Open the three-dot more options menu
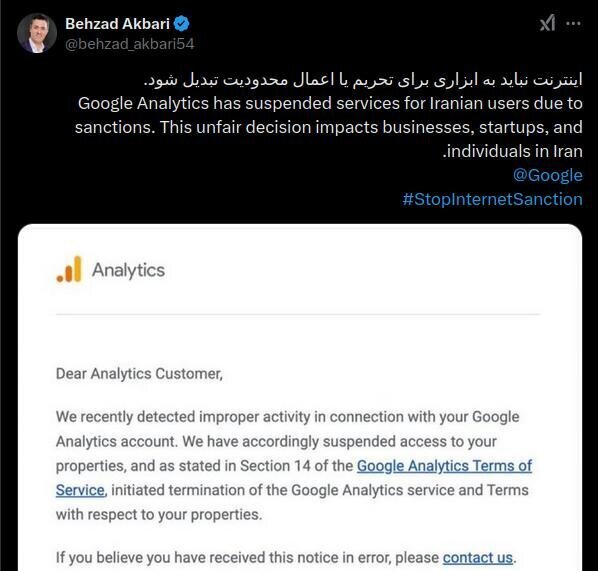 573,24
